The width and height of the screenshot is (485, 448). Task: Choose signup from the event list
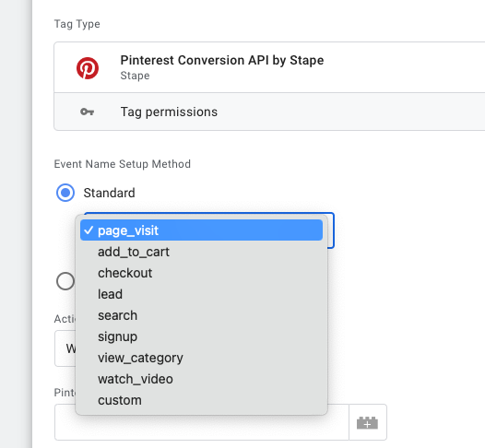coord(201,336)
